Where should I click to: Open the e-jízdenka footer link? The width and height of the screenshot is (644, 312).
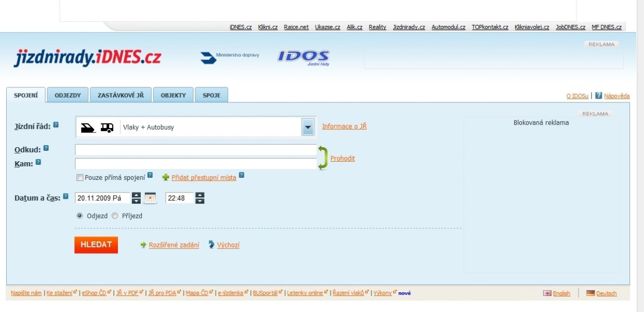click(231, 293)
